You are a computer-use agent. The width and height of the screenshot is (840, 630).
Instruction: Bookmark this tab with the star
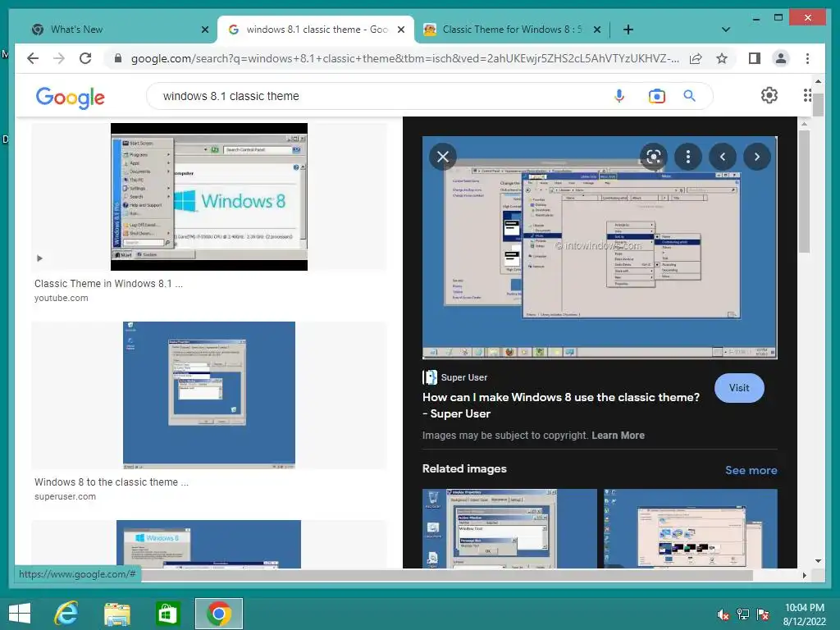(722, 58)
